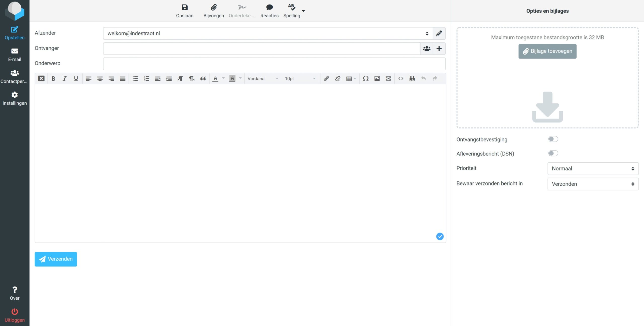
Task: Open the text color picker arrow
Action: pos(223,78)
